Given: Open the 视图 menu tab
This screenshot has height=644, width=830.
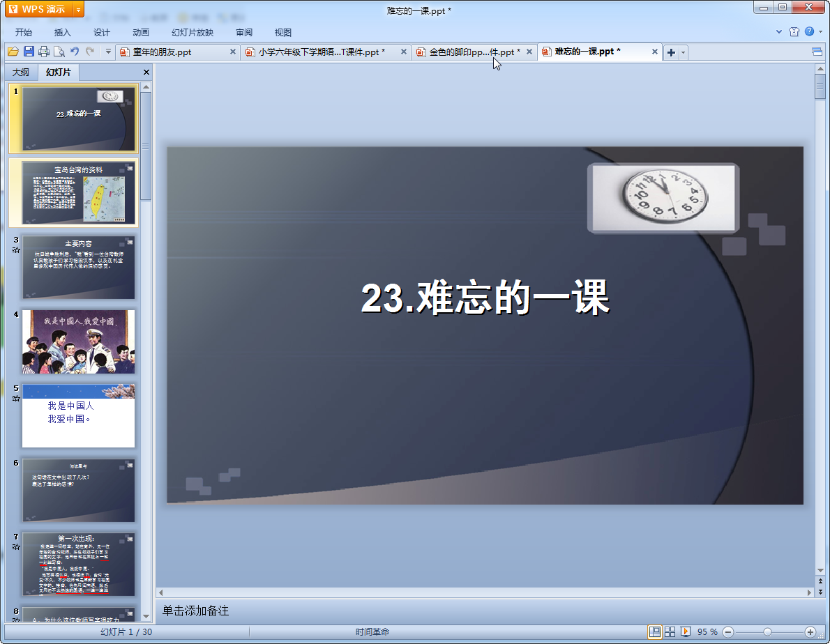Looking at the screenshot, I should pyautogui.click(x=283, y=32).
